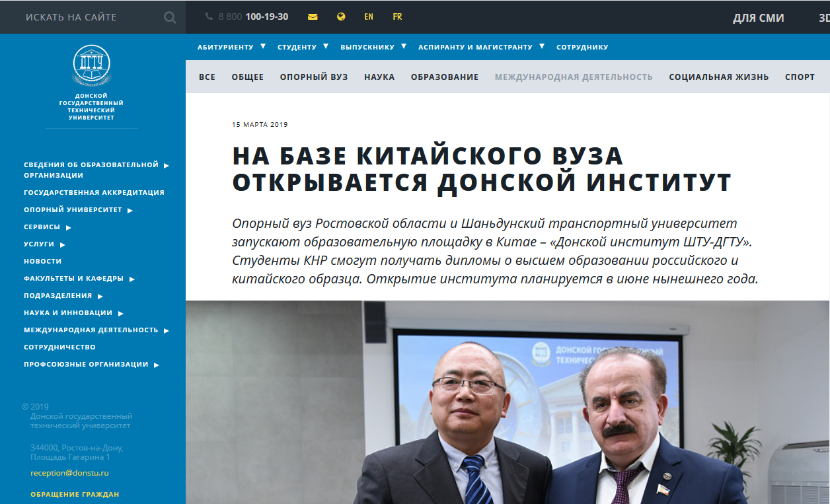Click the DSTU university logo
This screenshot has height=504, width=830.
click(91, 65)
